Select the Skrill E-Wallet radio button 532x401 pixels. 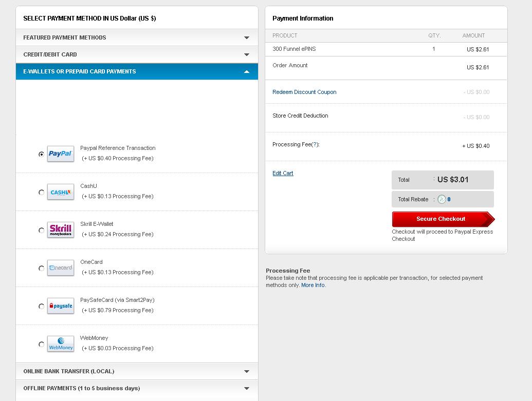coord(41,230)
